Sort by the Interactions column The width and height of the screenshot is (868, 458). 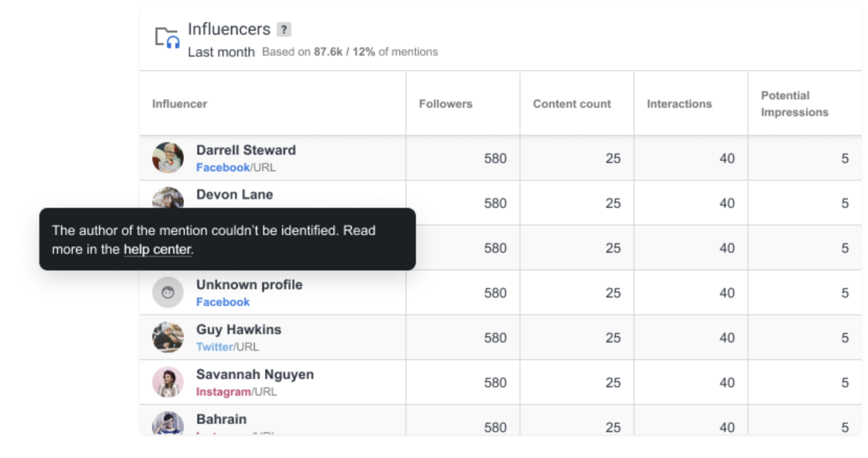[679, 104]
